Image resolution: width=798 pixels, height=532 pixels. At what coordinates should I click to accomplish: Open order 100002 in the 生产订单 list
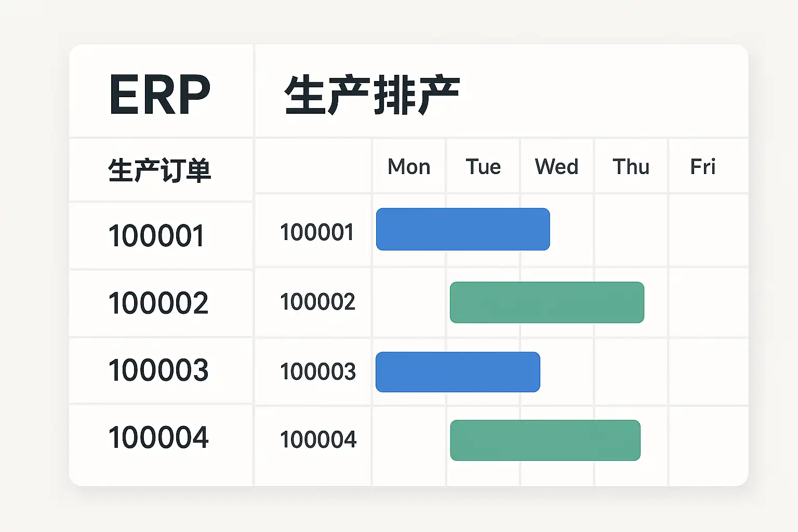158,302
